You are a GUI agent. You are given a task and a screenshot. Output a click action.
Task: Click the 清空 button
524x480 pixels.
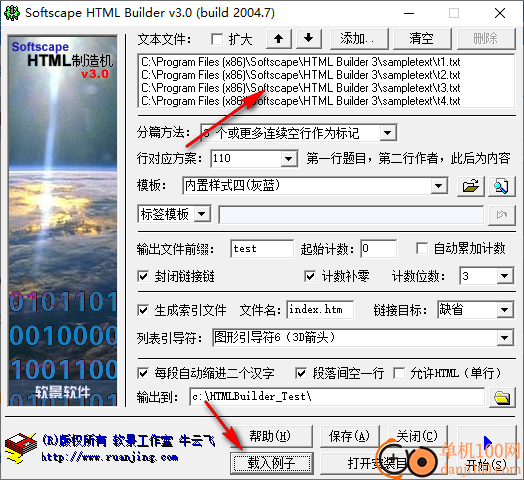click(x=422, y=38)
